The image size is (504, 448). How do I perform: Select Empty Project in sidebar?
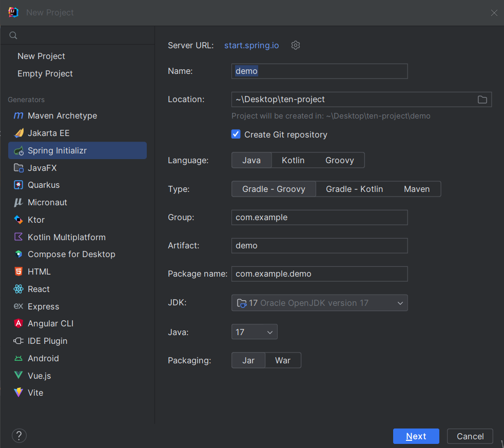pyautogui.click(x=45, y=73)
